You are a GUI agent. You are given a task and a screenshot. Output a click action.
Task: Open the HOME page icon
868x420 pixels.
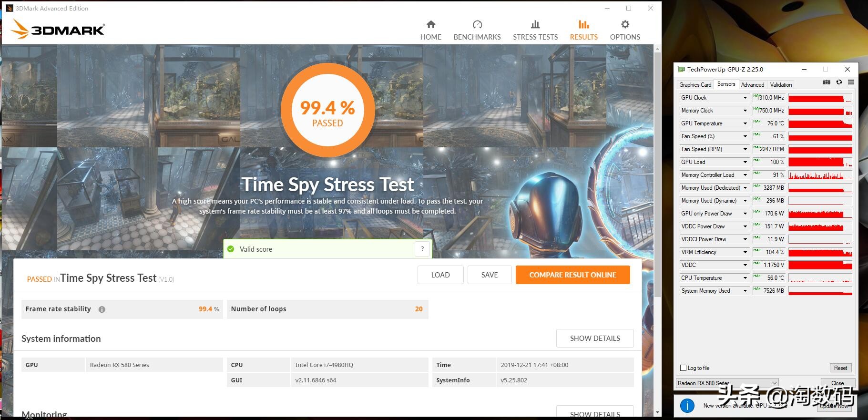pyautogui.click(x=431, y=24)
